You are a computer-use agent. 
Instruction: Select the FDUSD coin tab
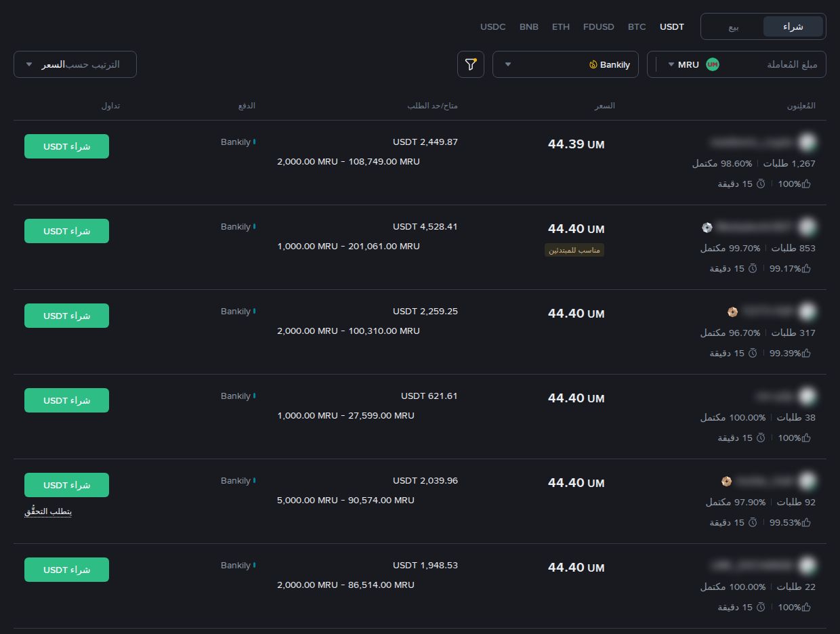[x=599, y=26]
